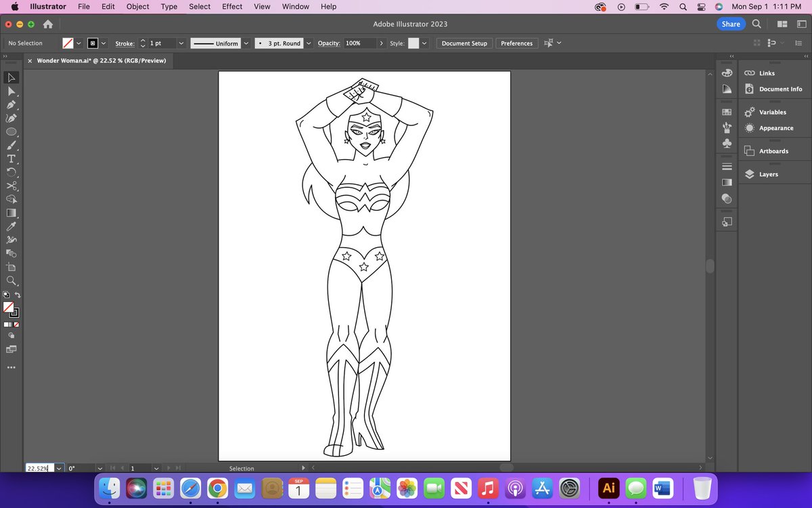Select the Type tool
Image resolution: width=812 pixels, height=508 pixels.
pos(12,158)
